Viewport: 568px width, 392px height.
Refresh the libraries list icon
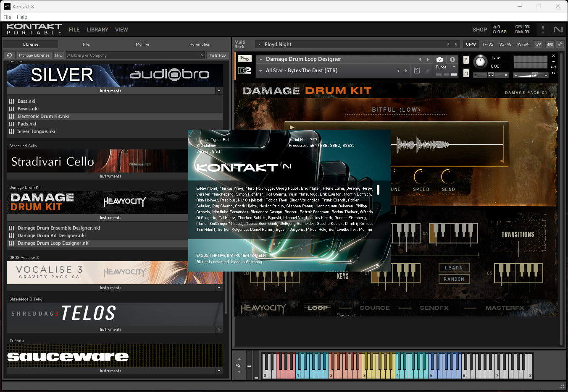(9, 55)
